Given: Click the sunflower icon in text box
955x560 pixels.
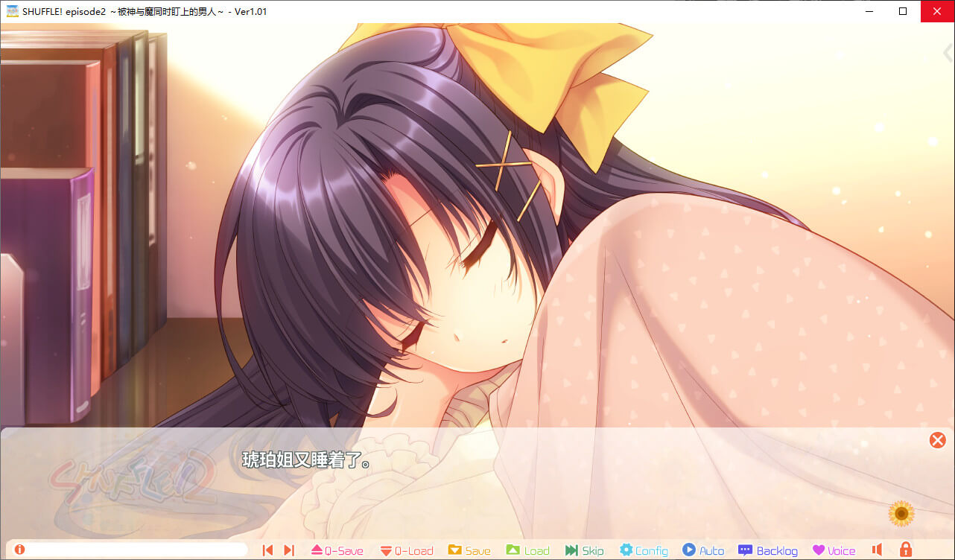Looking at the screenshot, I should point(901,513).
